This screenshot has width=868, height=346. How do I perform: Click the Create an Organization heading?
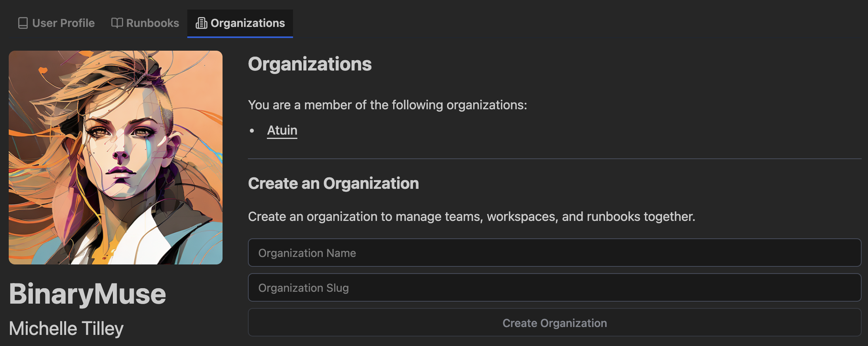point(333,184)
